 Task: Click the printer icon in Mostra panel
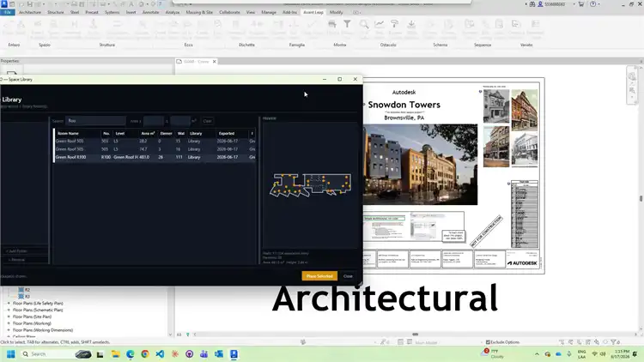(x=331, y=24)
